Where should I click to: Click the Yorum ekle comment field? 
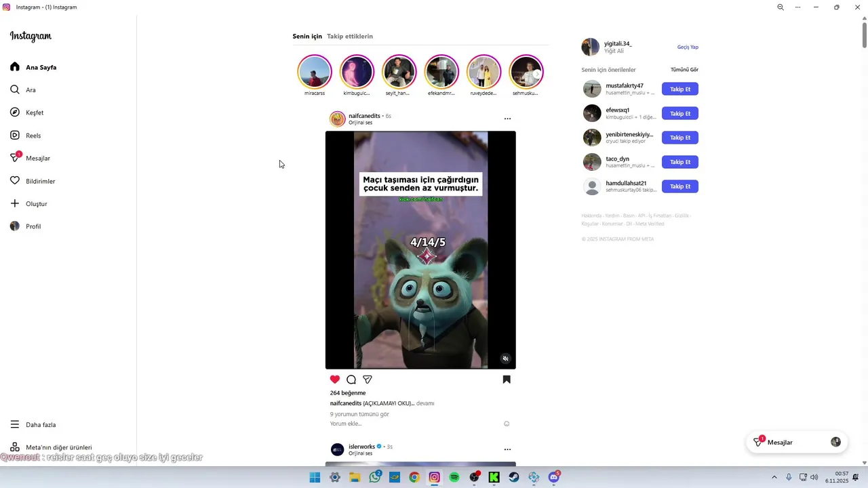pos(346,424)
